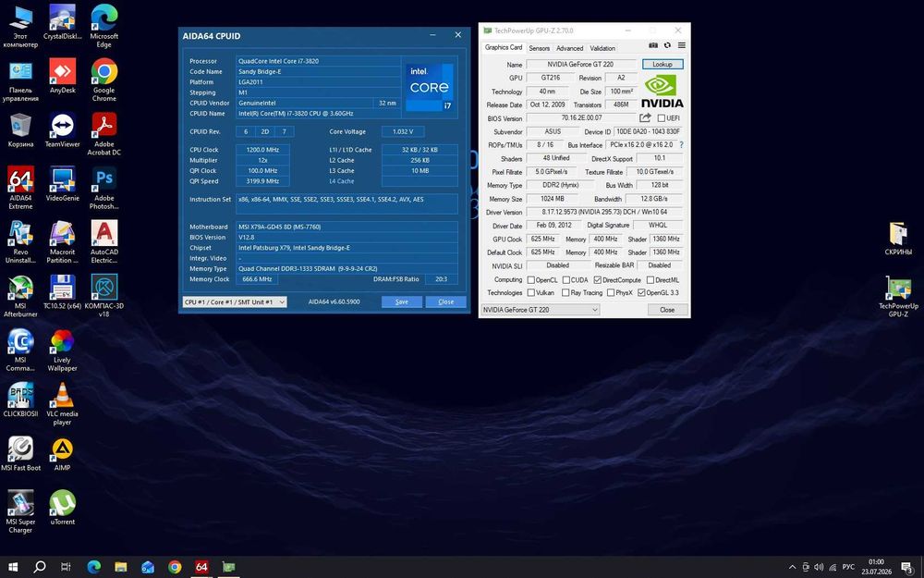Toggle the OpenGL 3.3 checkbox

pos(641,292)
